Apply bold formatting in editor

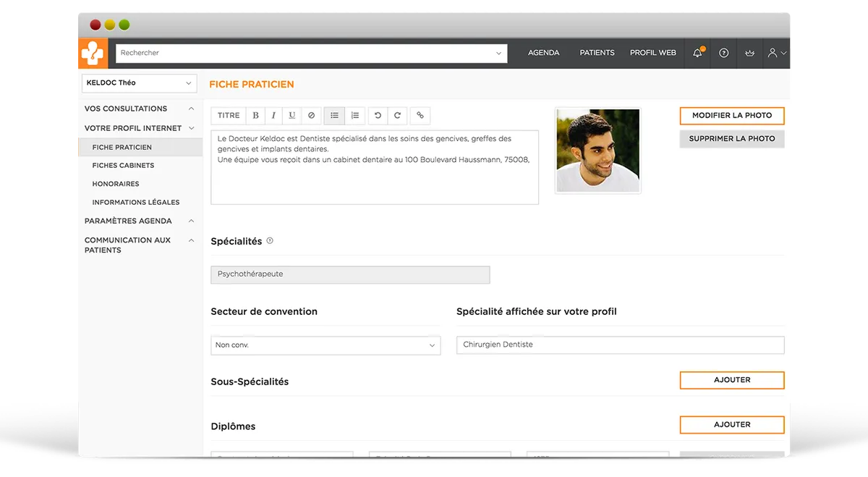point(255,115)
